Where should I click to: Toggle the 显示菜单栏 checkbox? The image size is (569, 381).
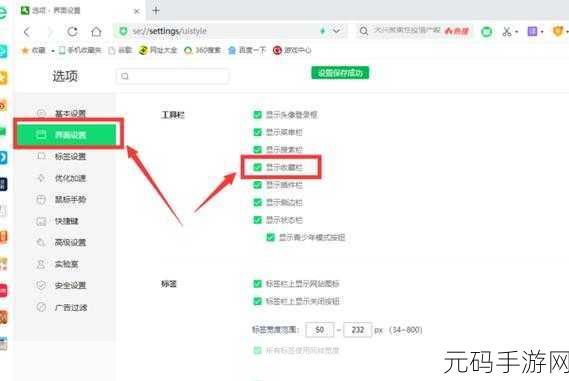point(257,132)
